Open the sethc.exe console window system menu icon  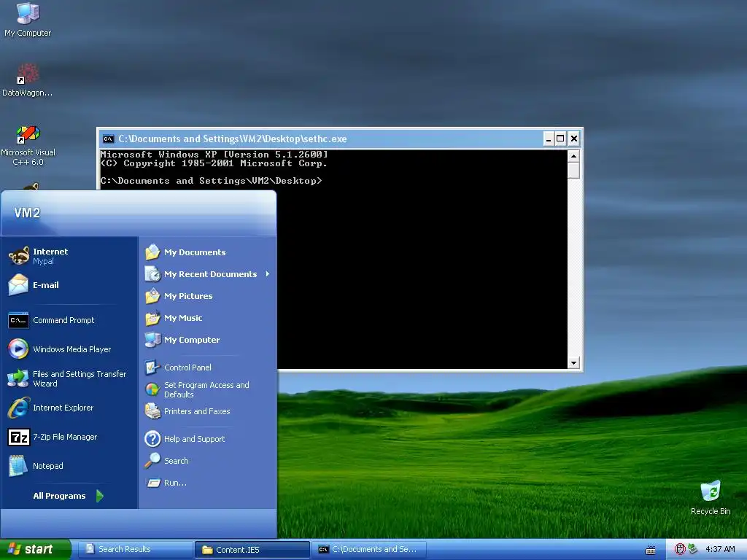108,139
